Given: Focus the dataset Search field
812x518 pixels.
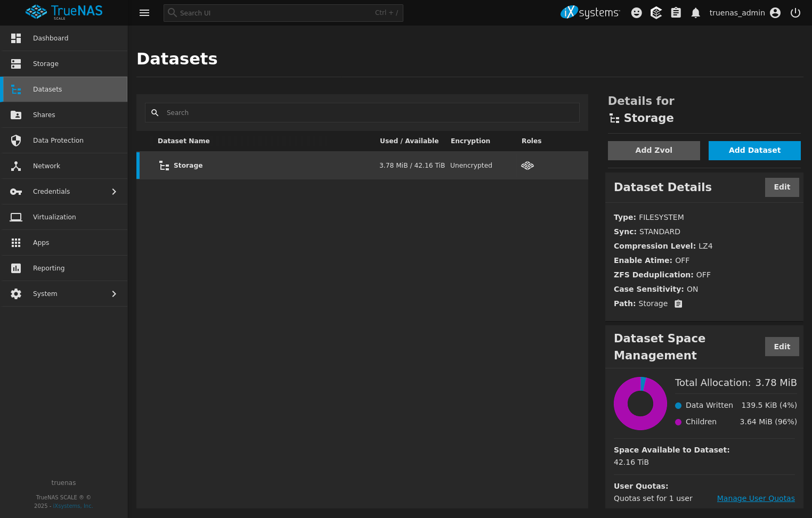Looking at the screenshot, I should tap(368, 113).
